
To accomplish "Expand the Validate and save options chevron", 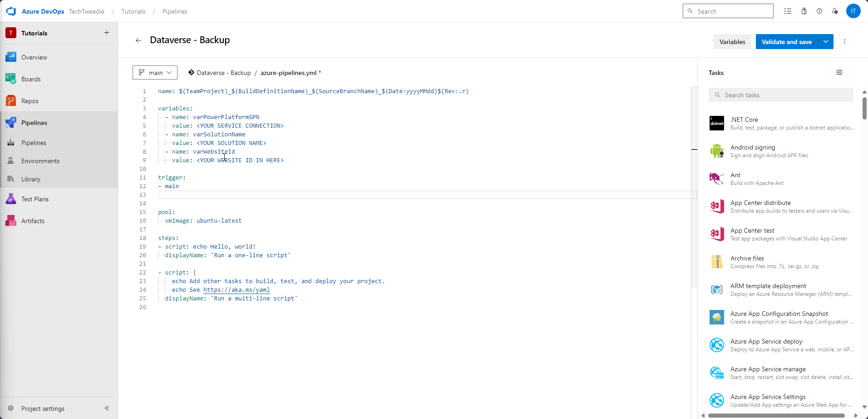I will point(825,41).
